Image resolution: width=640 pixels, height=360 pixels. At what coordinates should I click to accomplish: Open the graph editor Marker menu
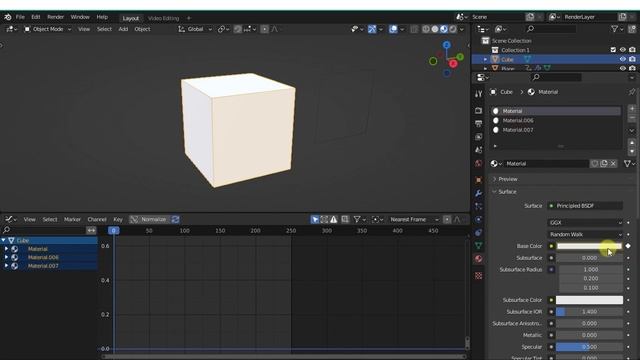click(x=72, y=220)
